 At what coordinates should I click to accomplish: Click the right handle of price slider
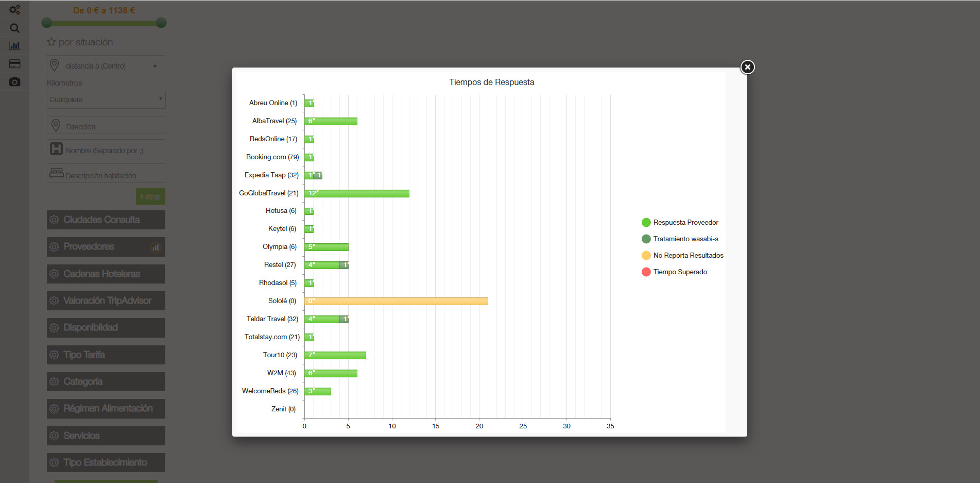pos(161,23)
